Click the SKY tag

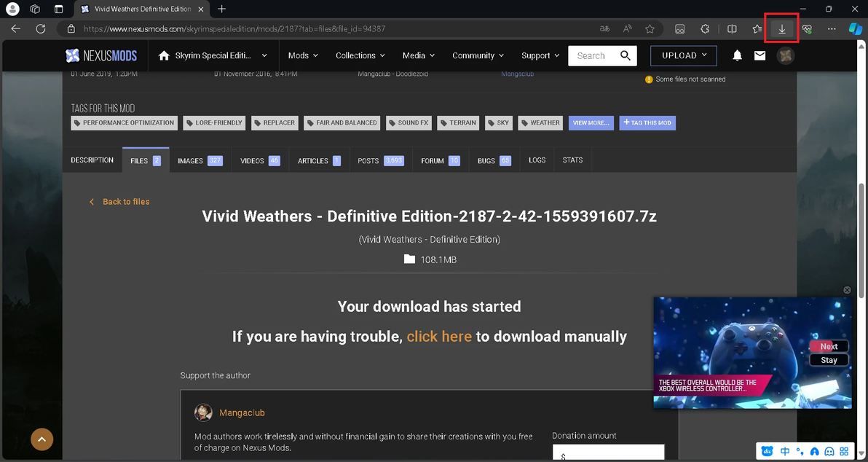pyautogui.click(x=499, y=123)
